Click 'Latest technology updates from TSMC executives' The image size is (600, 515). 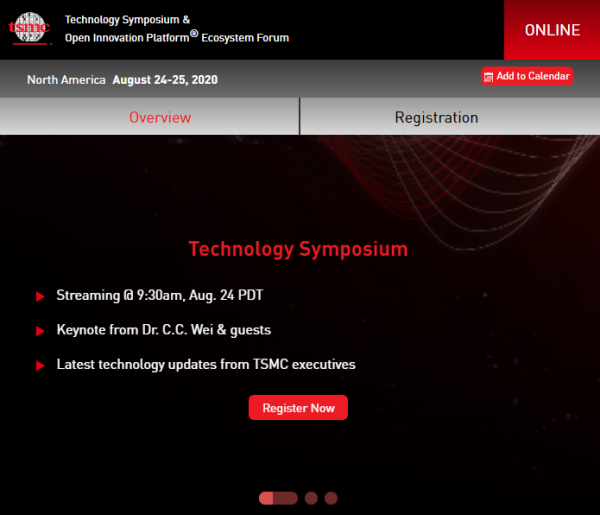coord(206,364)
